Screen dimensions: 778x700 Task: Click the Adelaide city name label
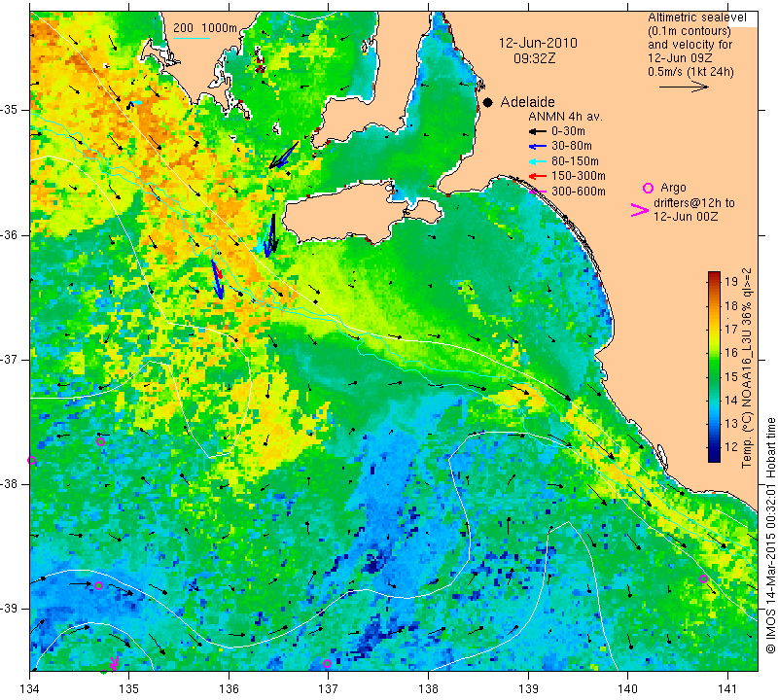527,102
